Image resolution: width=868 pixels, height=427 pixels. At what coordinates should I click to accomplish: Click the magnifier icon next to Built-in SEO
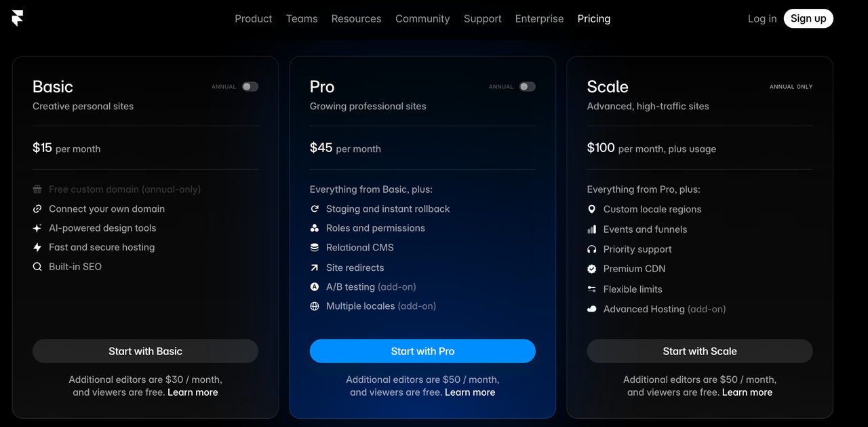click(x=37, y=267)
